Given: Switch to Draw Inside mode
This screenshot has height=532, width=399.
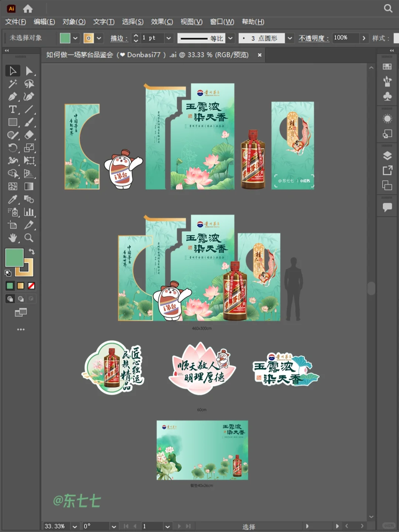Looking at the screenshot, I should click(31, 299).
